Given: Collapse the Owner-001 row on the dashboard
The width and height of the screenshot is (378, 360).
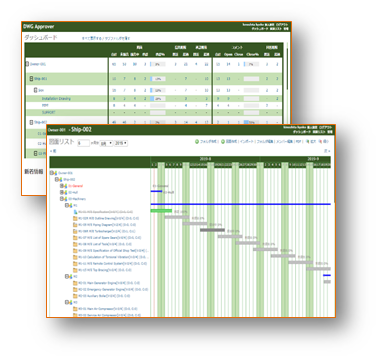Looking at the screenshot, I should click(x=27, y=64).
